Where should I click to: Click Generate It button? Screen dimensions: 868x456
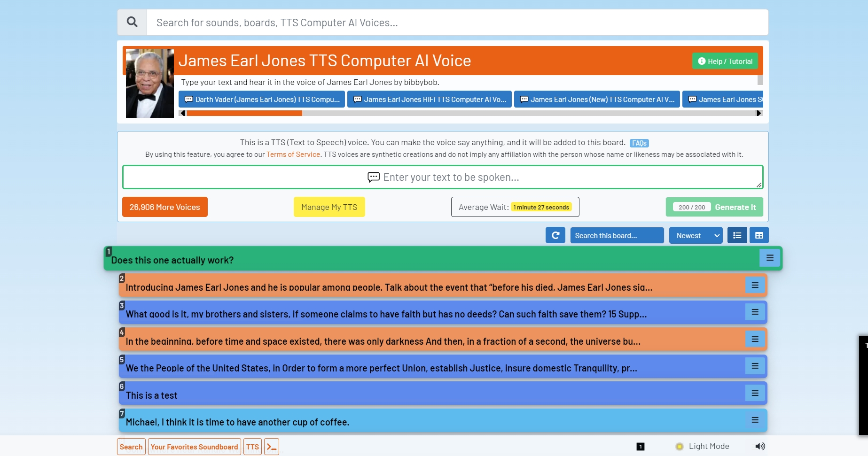pyautogui.click(x=714, y=207)
